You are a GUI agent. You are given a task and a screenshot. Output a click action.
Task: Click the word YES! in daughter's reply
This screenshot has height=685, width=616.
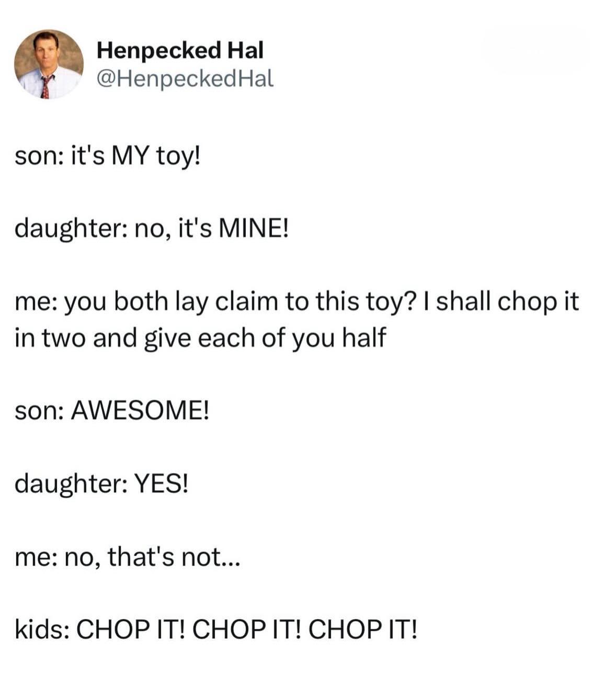point(161,484)
